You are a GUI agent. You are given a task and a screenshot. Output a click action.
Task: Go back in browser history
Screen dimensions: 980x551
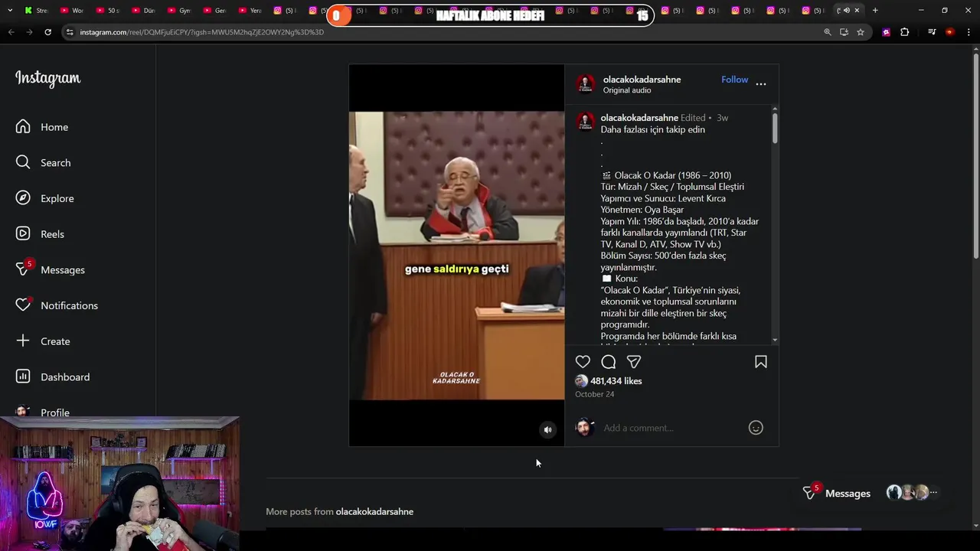[x=11, y=32]
